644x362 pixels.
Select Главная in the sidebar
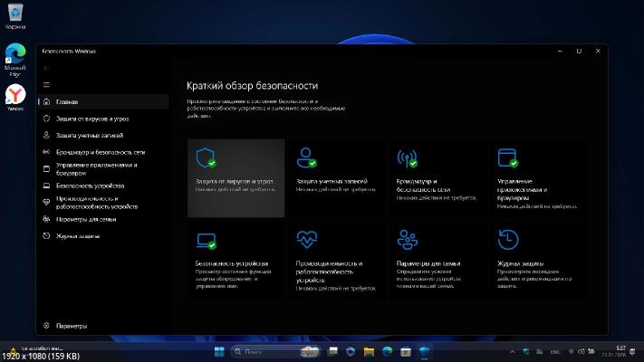66,102
